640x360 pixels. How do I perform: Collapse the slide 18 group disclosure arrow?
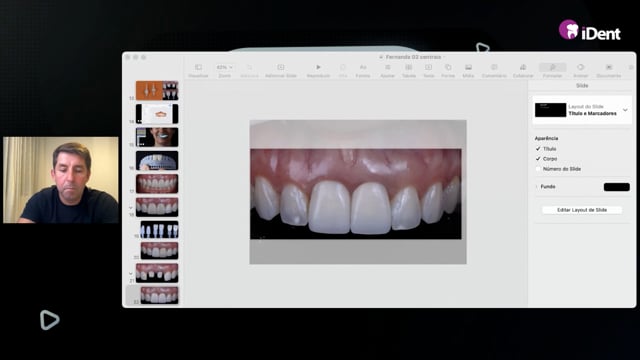(131, 208)
